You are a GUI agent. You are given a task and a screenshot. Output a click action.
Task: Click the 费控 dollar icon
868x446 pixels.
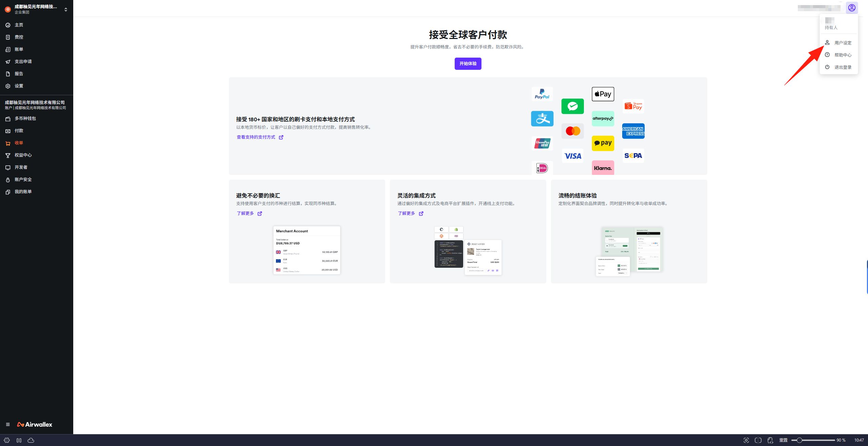[8, 37]
